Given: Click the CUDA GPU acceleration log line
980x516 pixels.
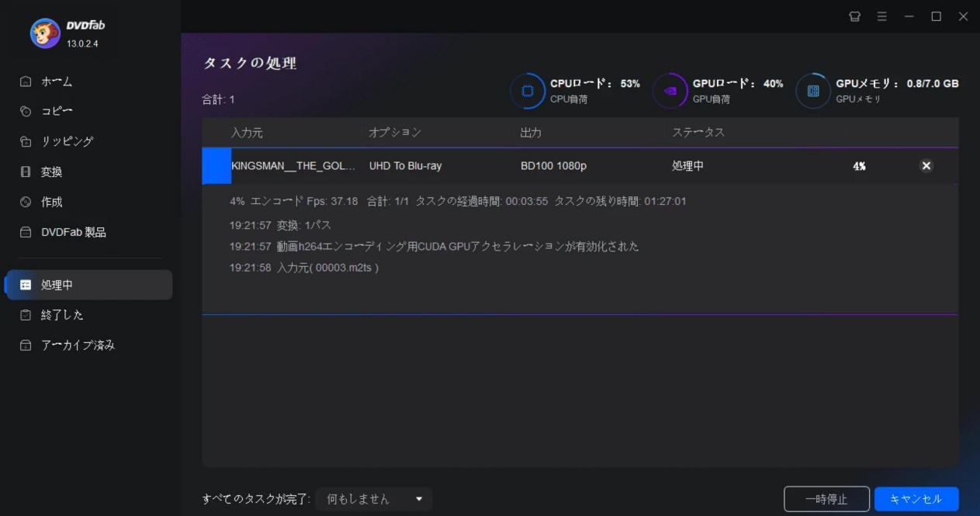Looking at the screenshot, I should 434,246.
